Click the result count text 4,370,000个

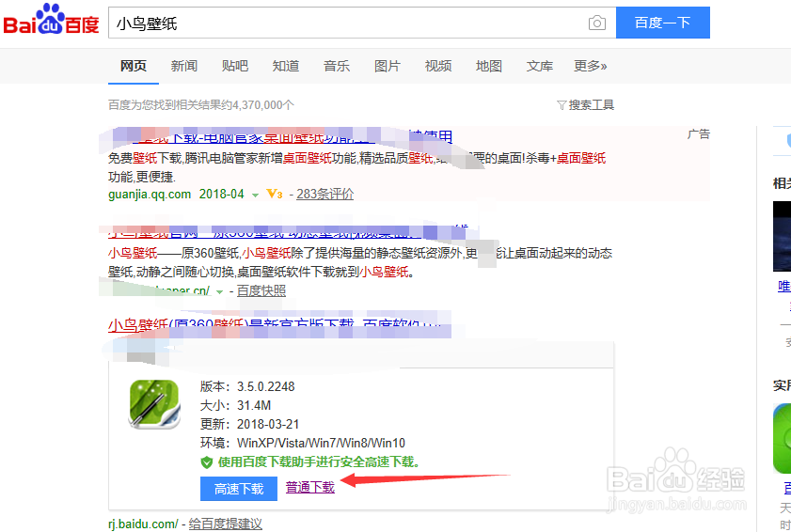coord(262,105)
